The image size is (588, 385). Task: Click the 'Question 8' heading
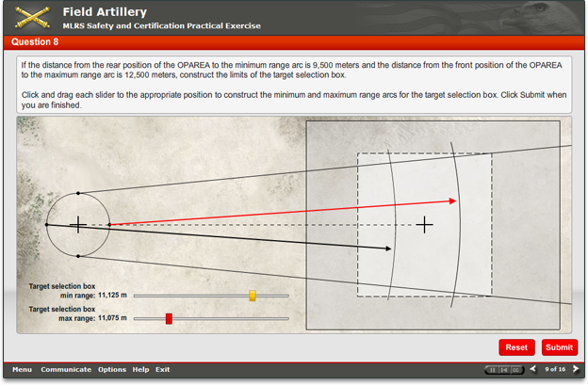[35, 41]
